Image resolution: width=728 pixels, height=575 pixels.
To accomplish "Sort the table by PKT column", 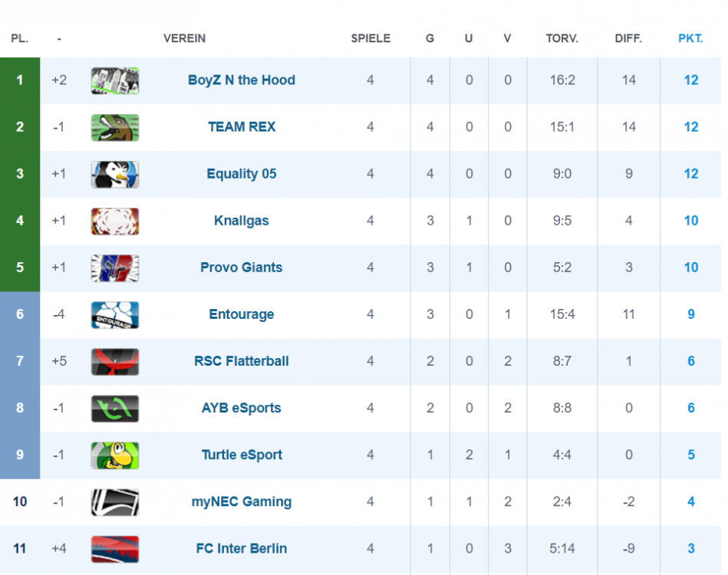I will point(690,38).
